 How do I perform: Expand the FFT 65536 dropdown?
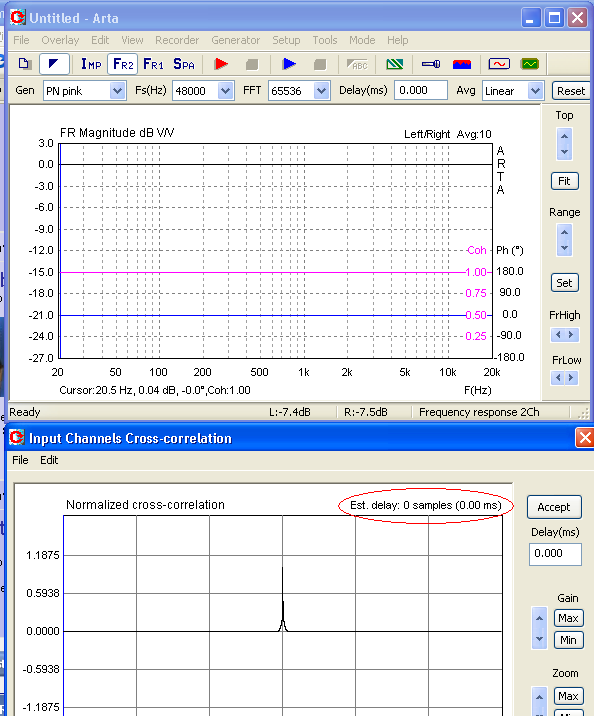[321, 91]
